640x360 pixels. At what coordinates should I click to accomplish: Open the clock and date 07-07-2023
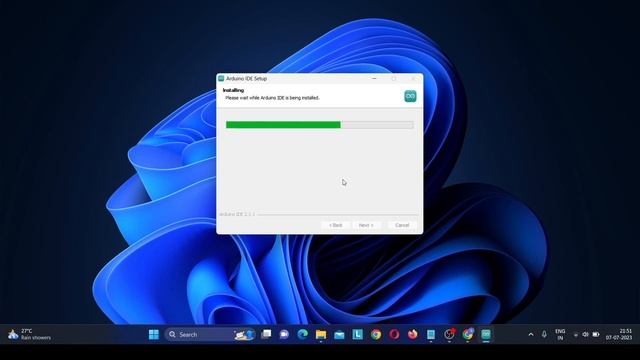619,335
